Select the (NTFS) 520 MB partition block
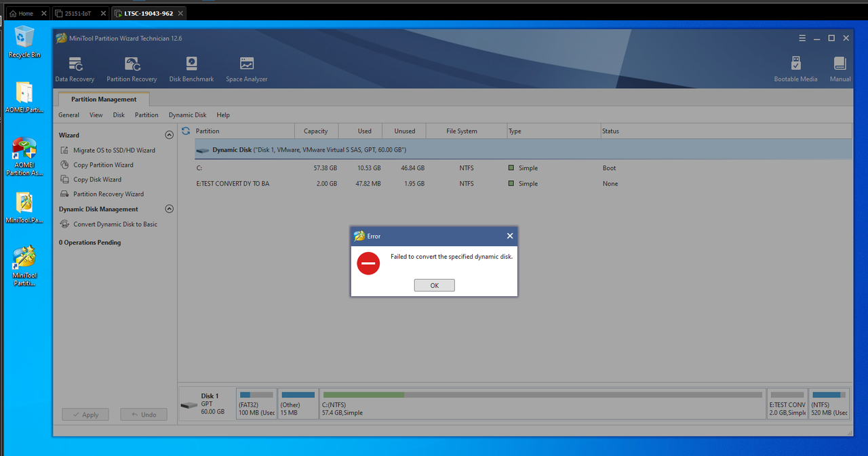This screenshot has width=868, height=456. (x=830, y=403)
